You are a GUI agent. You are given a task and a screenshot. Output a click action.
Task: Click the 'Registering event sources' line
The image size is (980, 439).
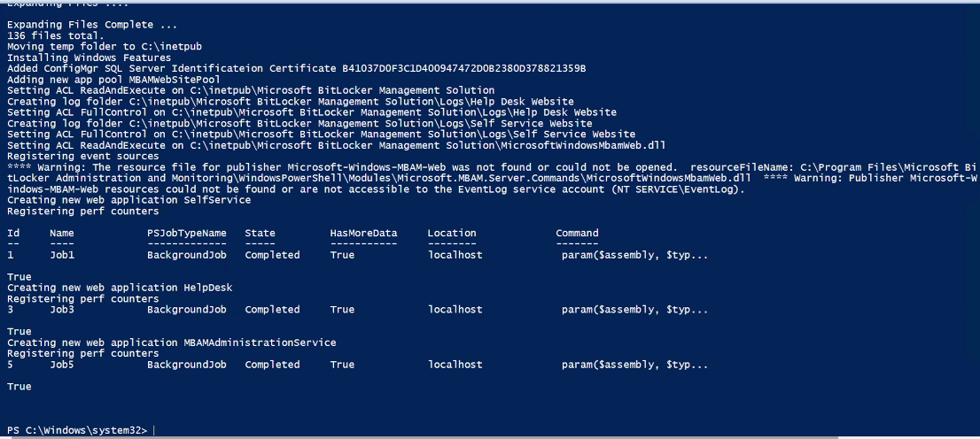[82, 156]
